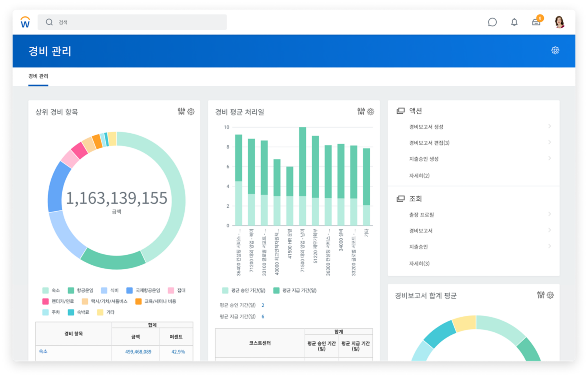The height and width of the screenshot is (377, 588).
Task: Open 출장 프로필 link
Action: [x=421, y=215]
